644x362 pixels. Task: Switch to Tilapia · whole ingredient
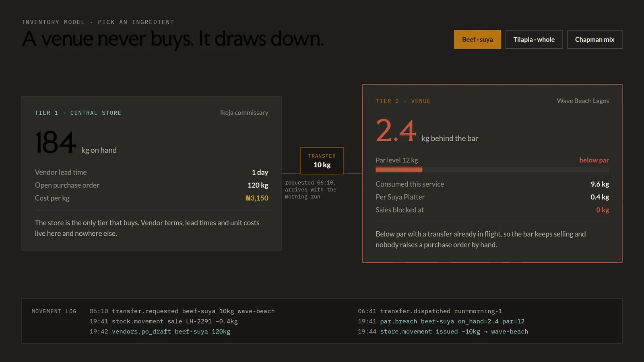point(534,39)
